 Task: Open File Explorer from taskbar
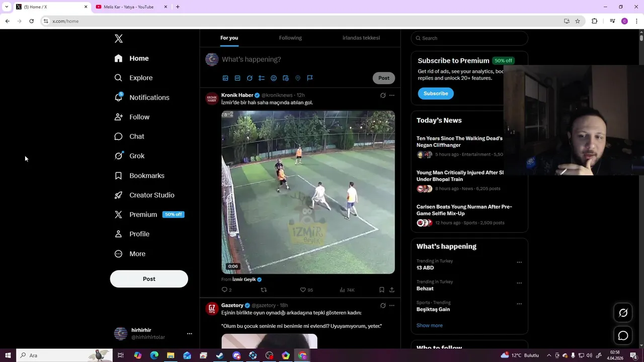[x=171, y=355]
